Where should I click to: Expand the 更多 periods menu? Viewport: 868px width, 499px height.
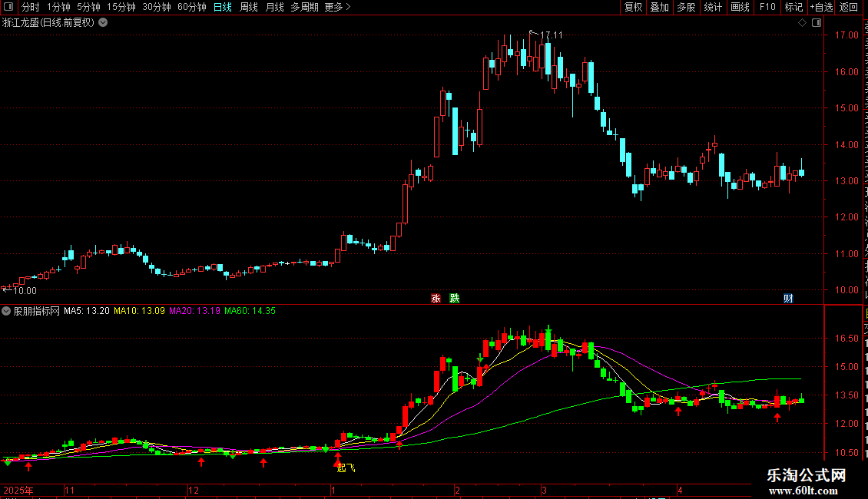[x=337, y=7]
